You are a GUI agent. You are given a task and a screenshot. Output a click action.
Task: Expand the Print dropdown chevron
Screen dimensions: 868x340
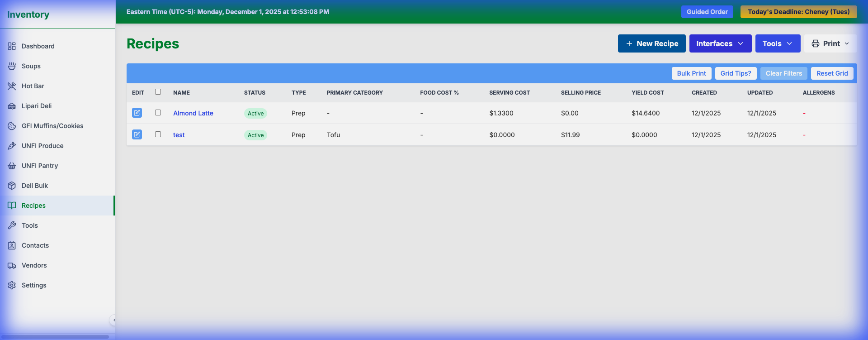(847, 43)
